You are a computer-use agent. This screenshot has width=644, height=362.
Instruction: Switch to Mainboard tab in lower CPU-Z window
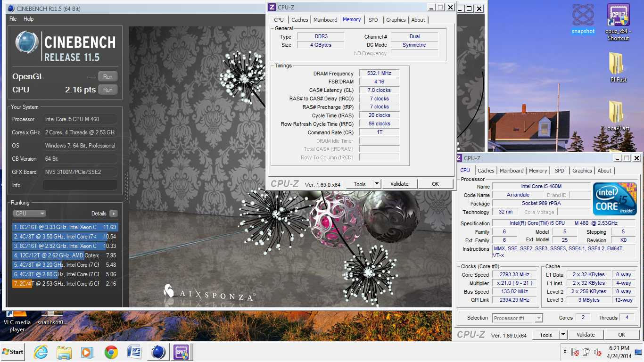[512, 171]
